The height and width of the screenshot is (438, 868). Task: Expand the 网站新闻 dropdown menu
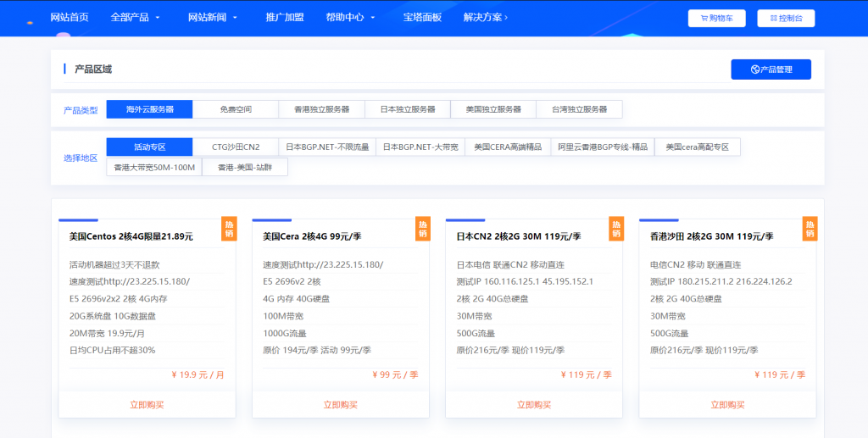point(235,18)
